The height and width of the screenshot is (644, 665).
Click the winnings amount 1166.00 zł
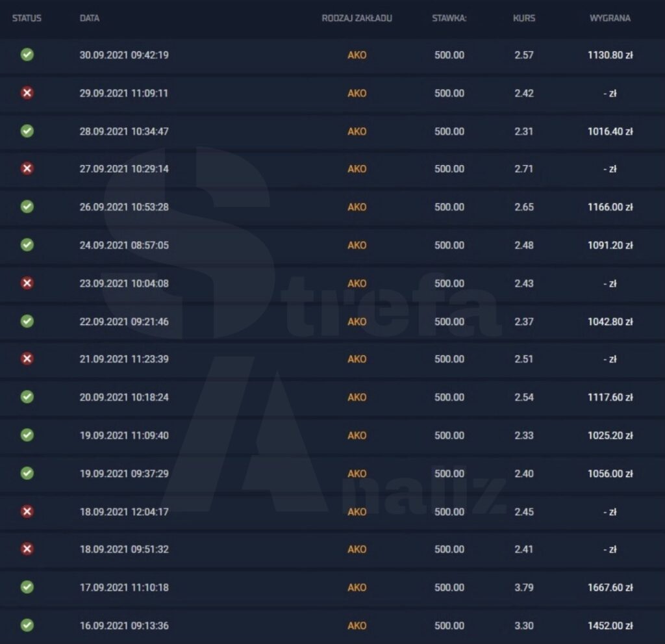click(x=610, y=207)
